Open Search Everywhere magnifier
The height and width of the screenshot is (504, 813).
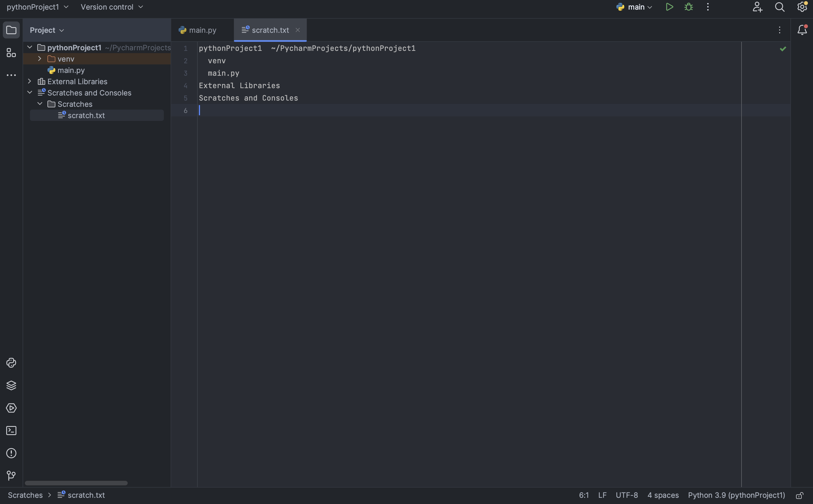click(x=780, y=7)
